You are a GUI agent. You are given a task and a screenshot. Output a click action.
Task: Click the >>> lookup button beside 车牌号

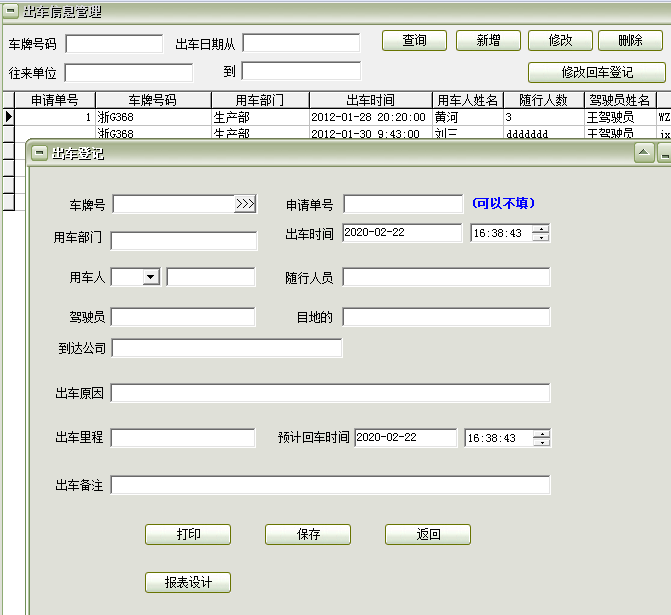pyautogui.click(x=245, y=204)
